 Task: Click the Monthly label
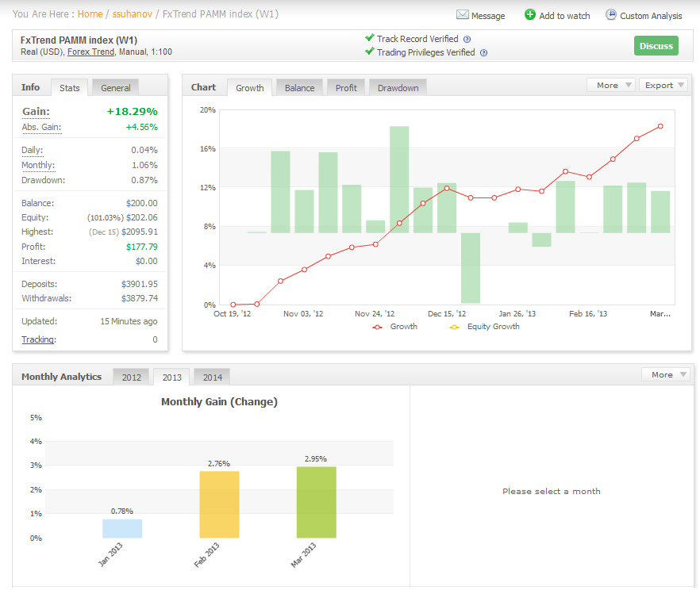[38, 166]
